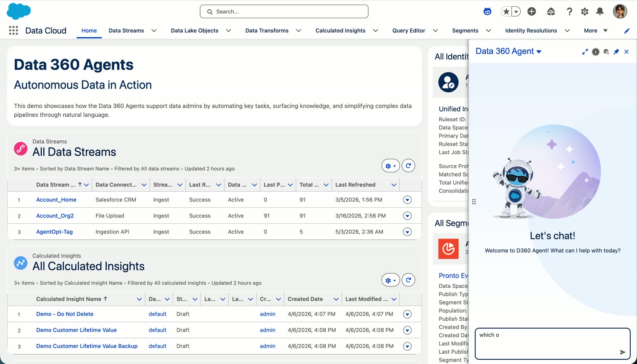Open Last Refreshed column menu chevron
This screenshot has width=637, height=364.
(394, 185)
